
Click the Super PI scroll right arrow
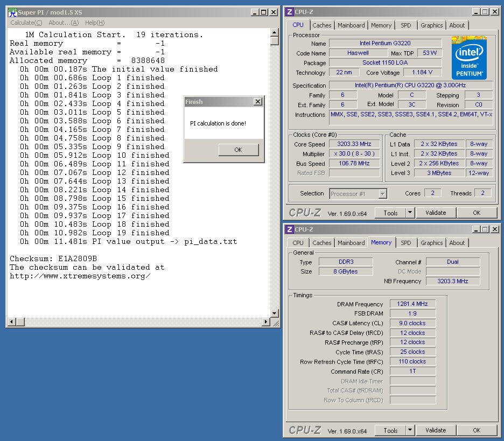[266, 322]
